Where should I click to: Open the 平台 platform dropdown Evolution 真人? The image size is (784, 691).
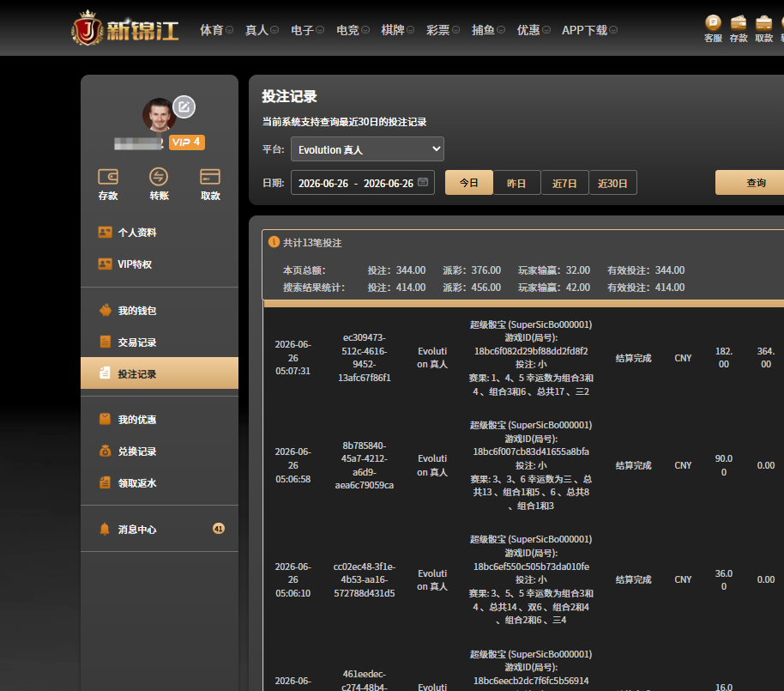click(x=367, y=149)
